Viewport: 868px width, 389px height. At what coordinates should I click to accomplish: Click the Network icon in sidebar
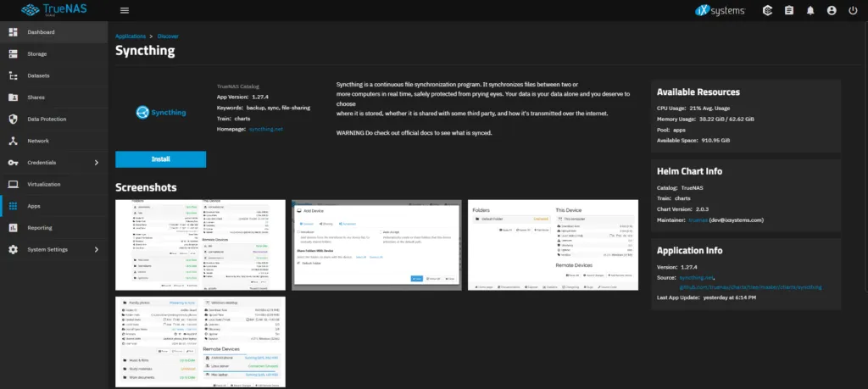14,141
